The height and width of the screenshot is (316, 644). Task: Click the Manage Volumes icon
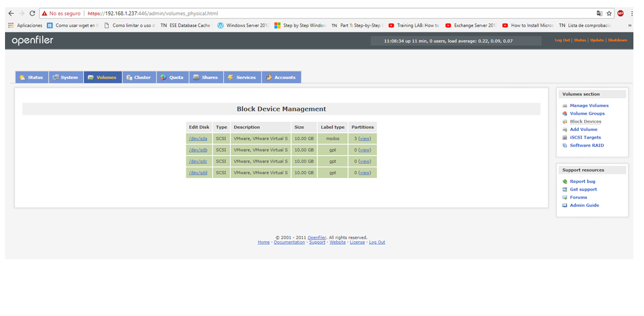565,105
